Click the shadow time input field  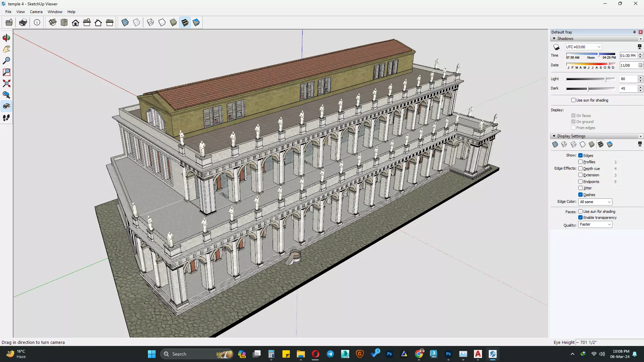point(628,56)
